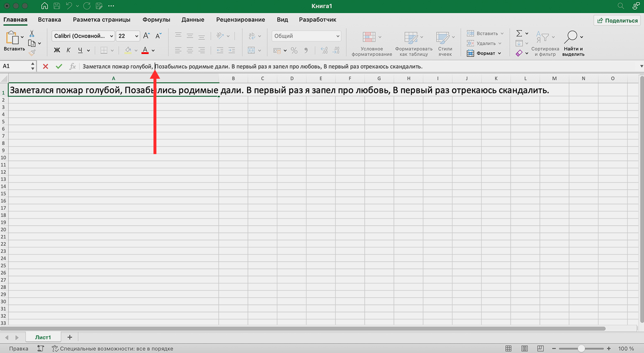The width and height of the screenshot is (644, 353).
Task: Click the formula bar text field
Action: [x=359, y=66]
